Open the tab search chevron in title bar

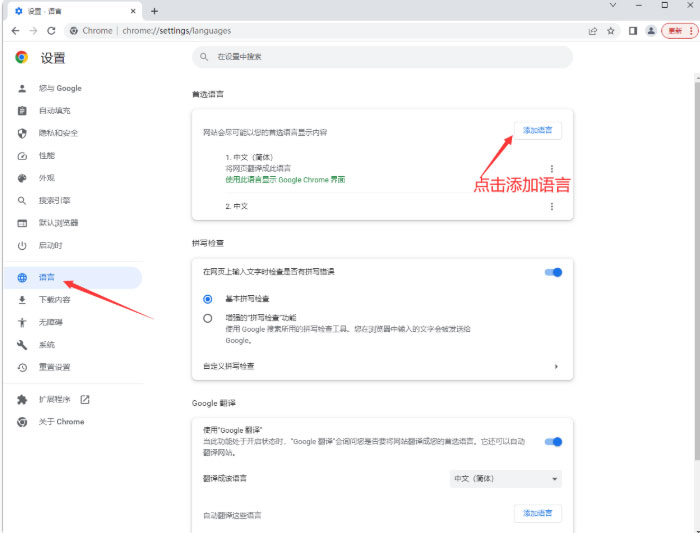pos(612,6)
